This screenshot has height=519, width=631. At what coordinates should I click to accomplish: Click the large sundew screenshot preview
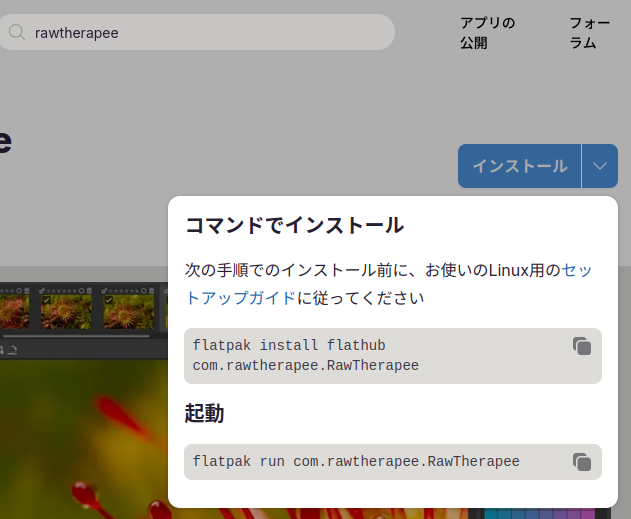[x=84, y=439]
